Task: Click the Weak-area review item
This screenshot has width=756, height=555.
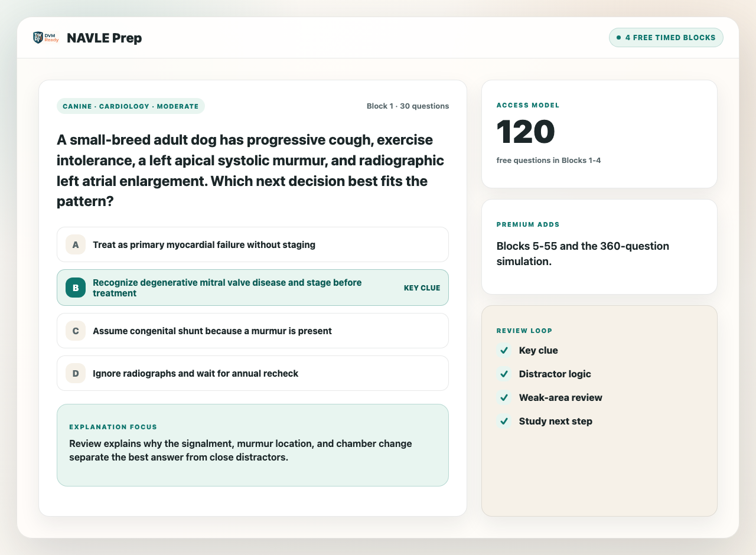Action: 561,397
